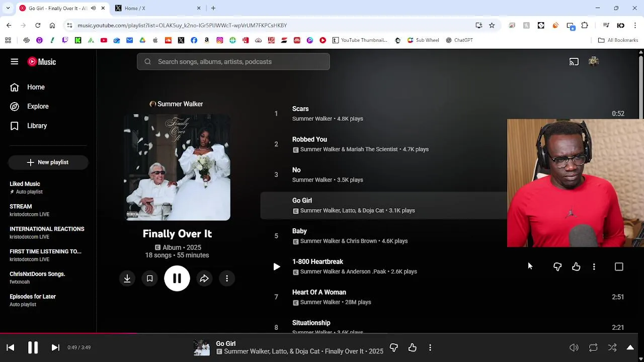
Task: Seek on the song progress bar
Action: (319, 333)
